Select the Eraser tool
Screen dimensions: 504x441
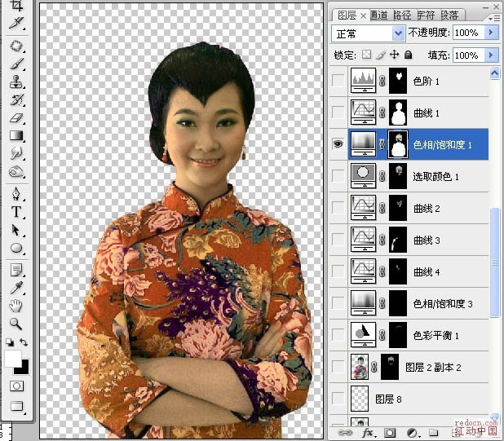point(16,118)
